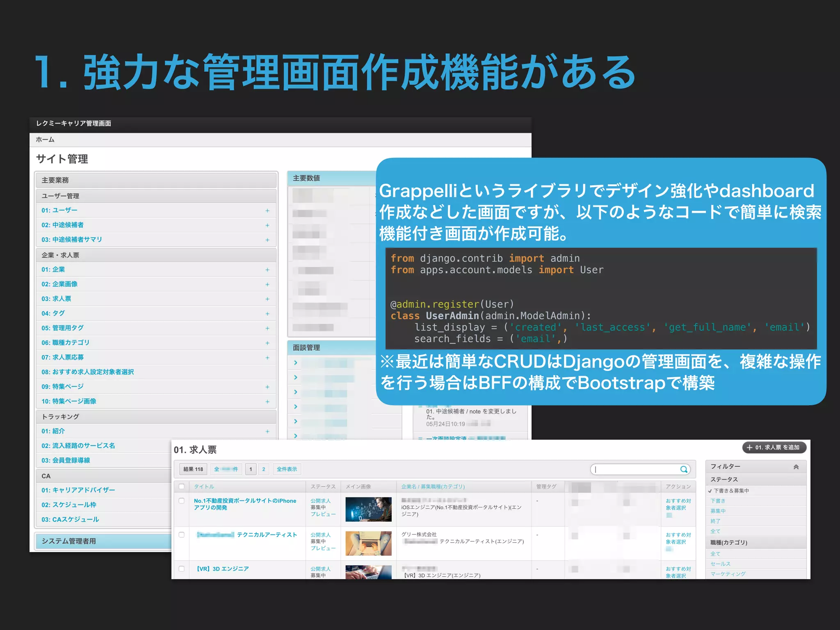Open thumbnail image of テクニカルアーティスト posting

click(x=368, y=543)
